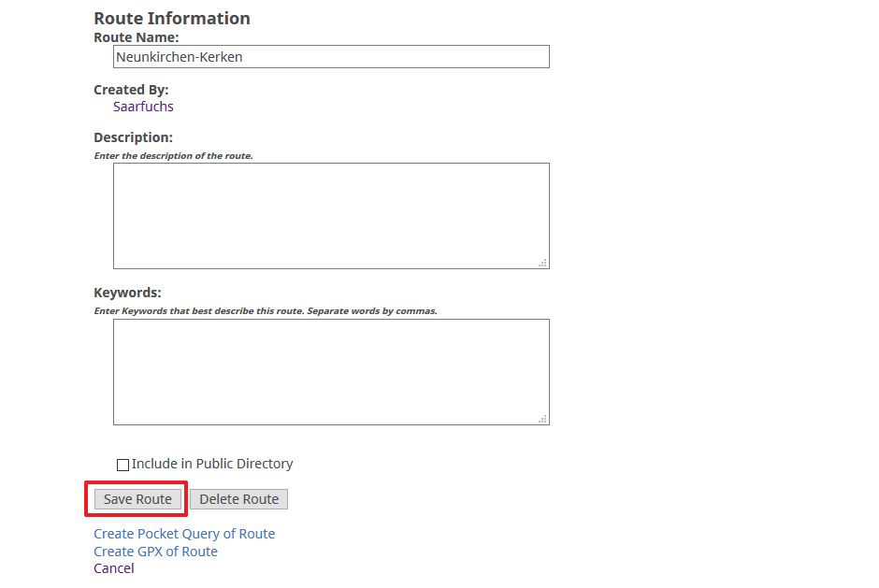Click the Created By label
Screen dimensions: 879x588
131,90
